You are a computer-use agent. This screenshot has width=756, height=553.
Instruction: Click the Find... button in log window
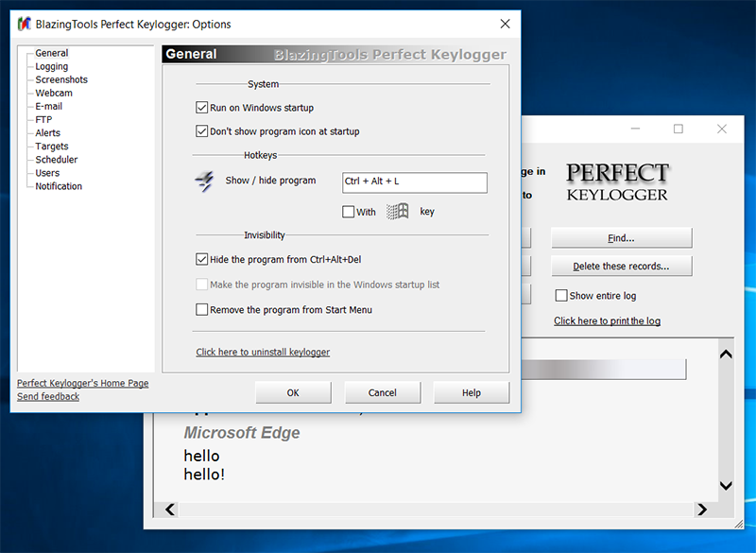622,237
